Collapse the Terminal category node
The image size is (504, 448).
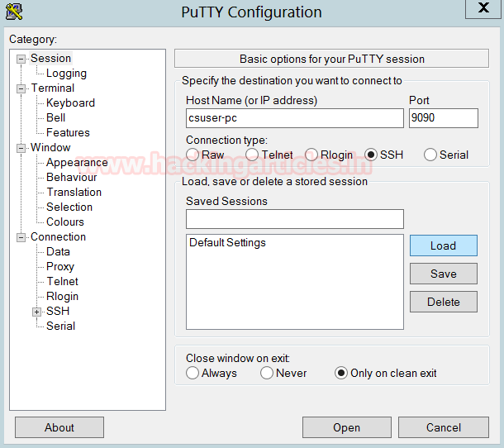21,88
